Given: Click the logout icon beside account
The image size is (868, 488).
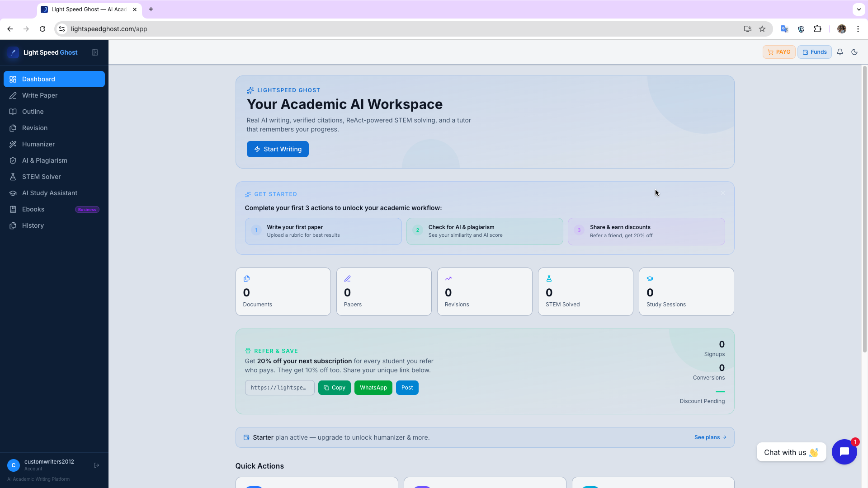Looking at the screenshot, I should pyautogui.click(x=96, y=465).
